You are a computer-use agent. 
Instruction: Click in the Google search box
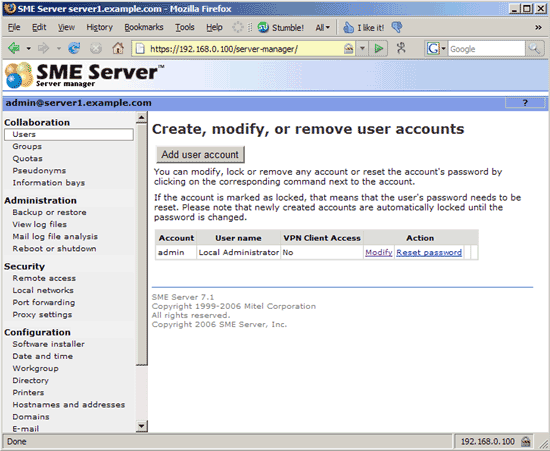[487, 48]
